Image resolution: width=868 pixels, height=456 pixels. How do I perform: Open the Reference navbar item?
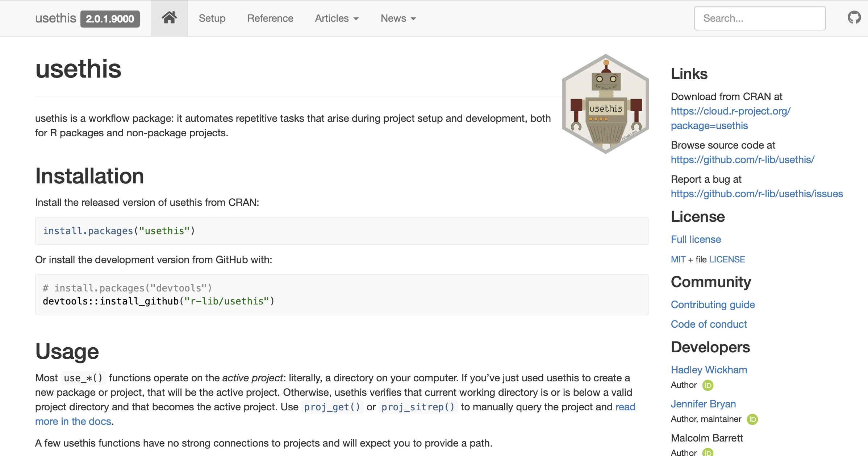click(x=270, y=18)
